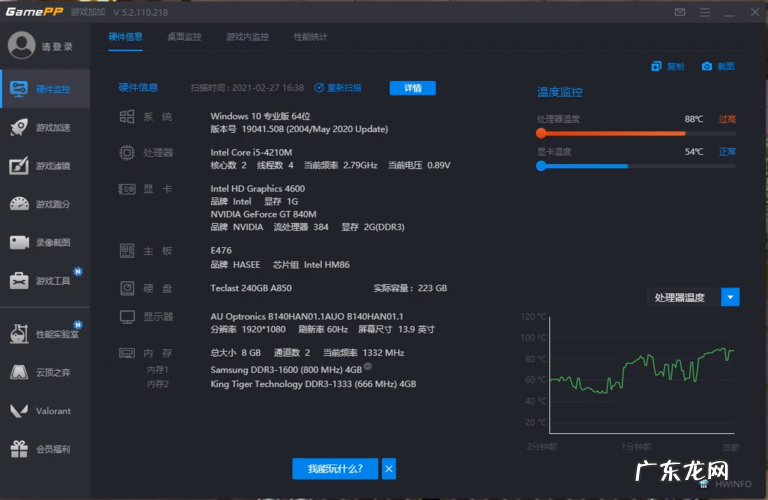Open 游戏跑分 gauge sidebar item

pos(45,204)
